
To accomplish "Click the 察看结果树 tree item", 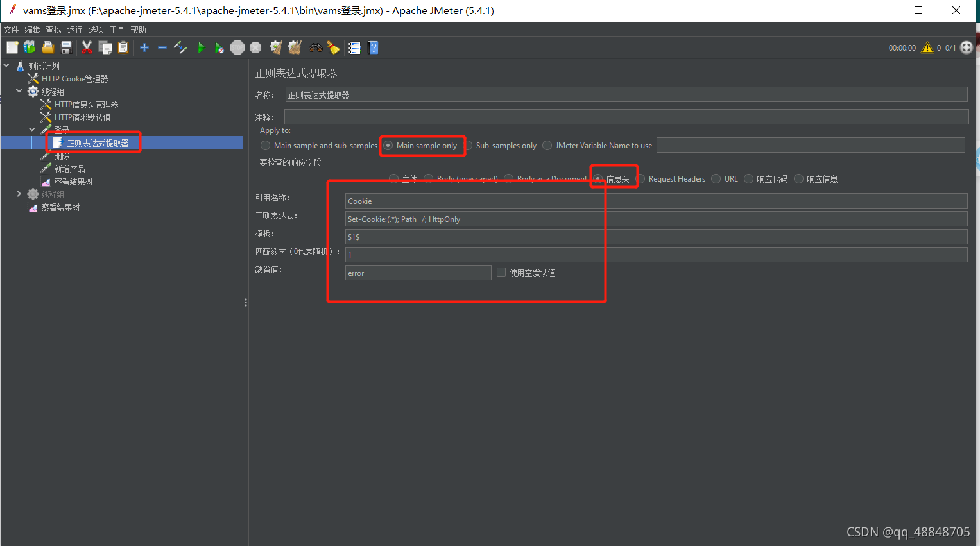I will [x=72, y=181].
